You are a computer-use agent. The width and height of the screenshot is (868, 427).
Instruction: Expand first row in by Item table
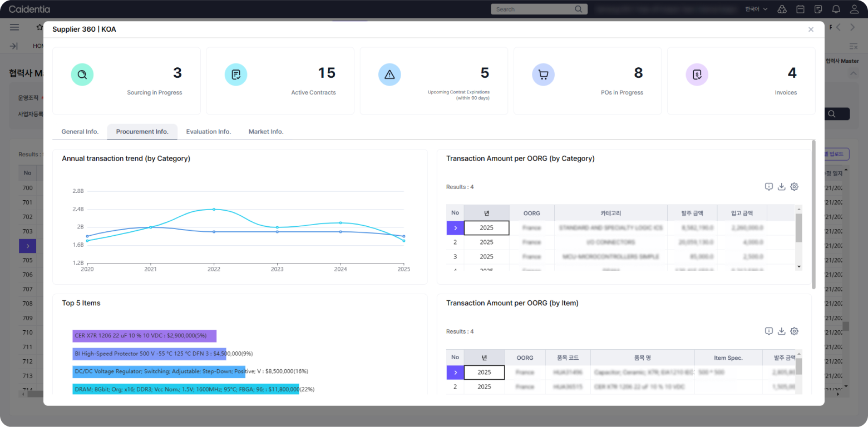click(455, 373)
